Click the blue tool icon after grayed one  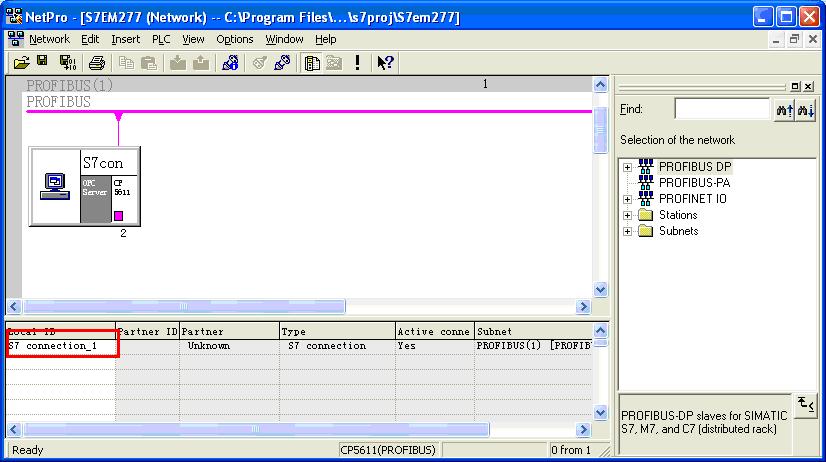tap(282, 63)
